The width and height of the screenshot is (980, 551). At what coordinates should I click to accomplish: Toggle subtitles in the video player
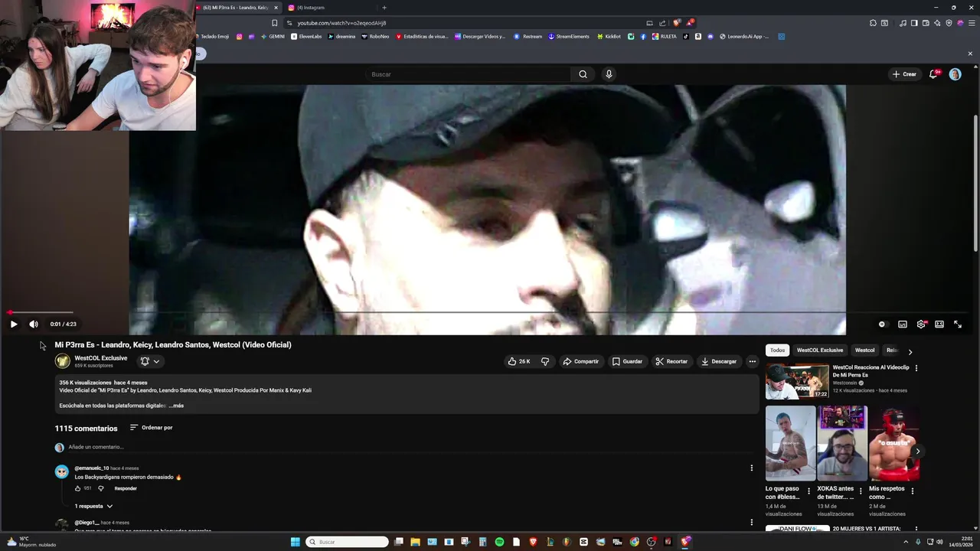(903, 324)
